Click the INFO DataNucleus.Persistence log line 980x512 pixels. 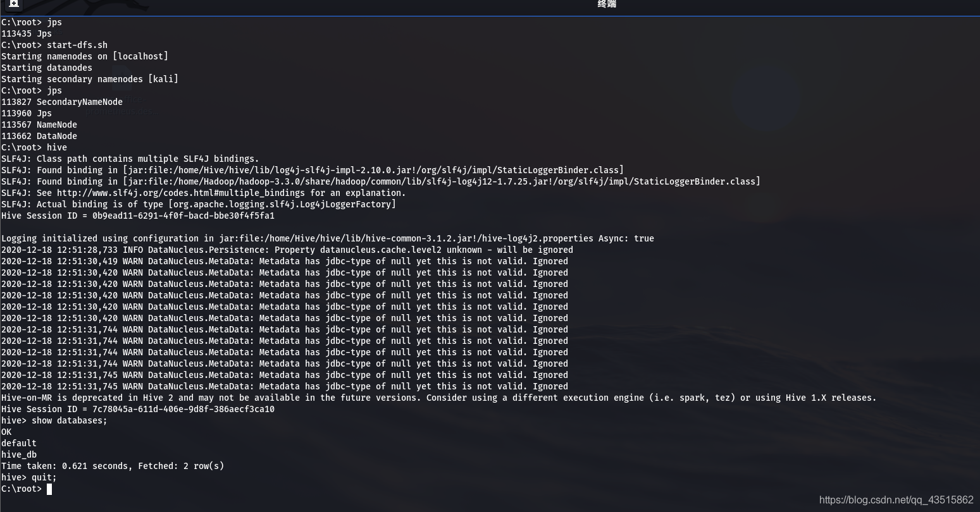(x=287, y=250)
